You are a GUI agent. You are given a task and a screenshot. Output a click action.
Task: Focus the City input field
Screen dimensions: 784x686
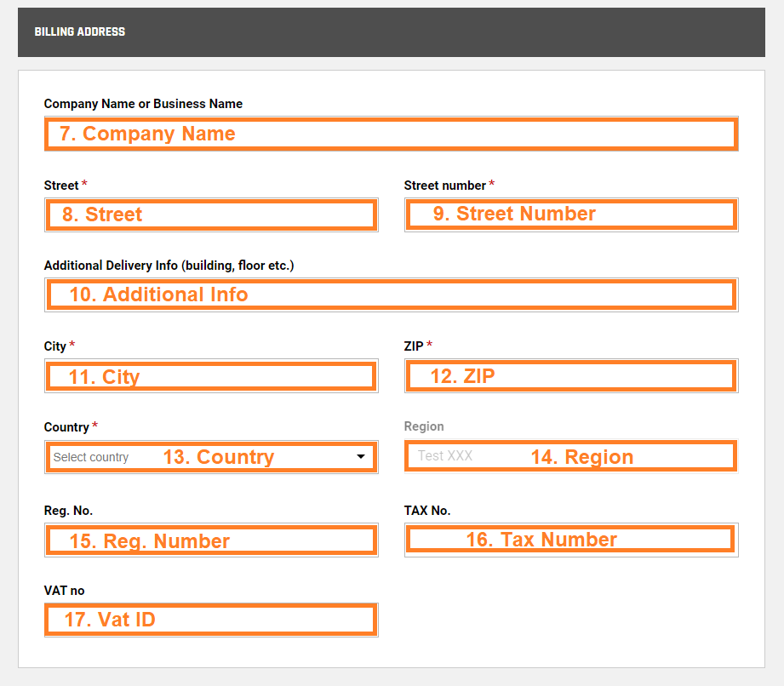pos(211,375)
